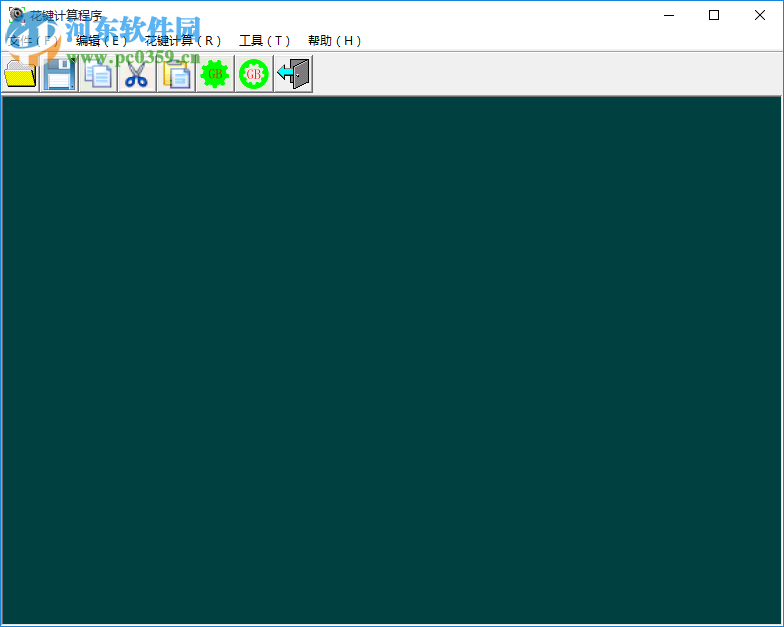The width and height of the screenshot is (784, 627).
Task: Open the 编辑 (E) menu
Action: click(x=102, y=40)
